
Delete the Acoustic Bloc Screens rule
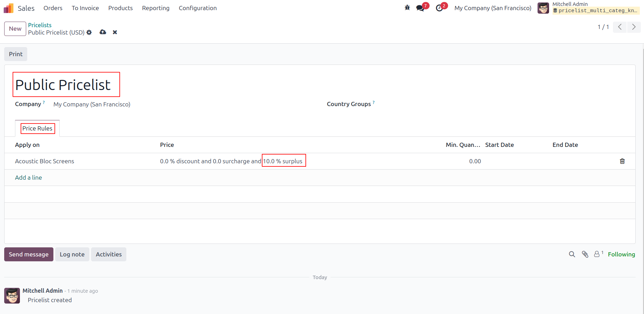coord(622,161)
